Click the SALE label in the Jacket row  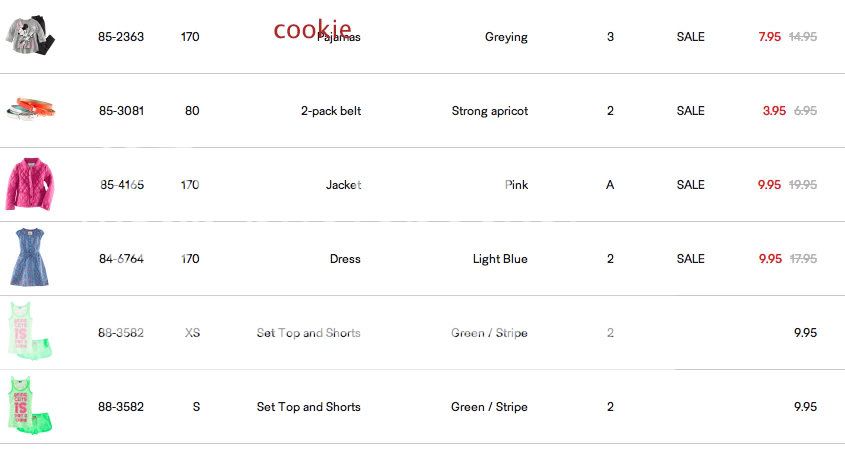click(x=690, y=185)
